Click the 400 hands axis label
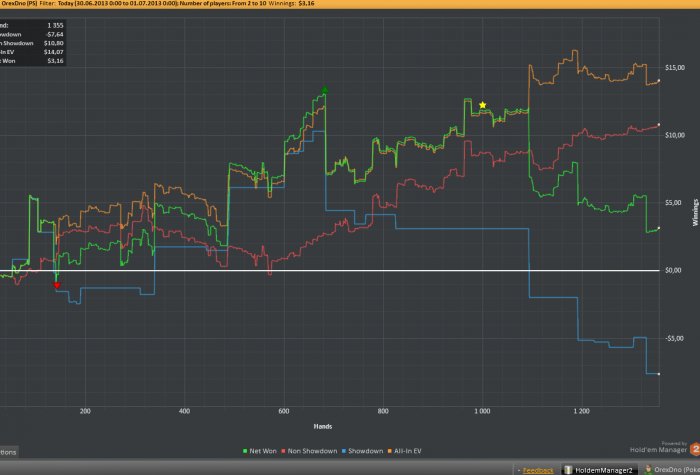This screenshot has height=475, width=700. 184,411
